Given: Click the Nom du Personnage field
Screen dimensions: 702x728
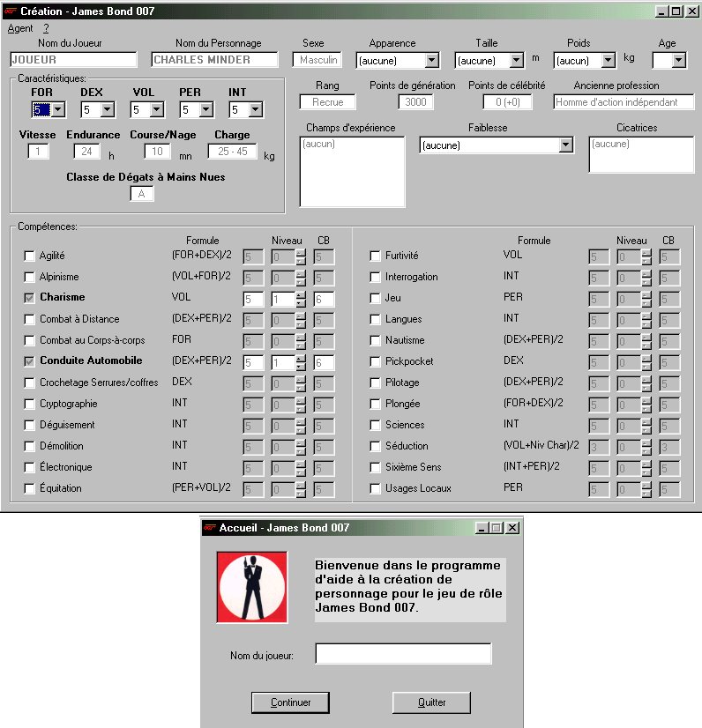Looking at the screenshot, I should click(214, 60).
